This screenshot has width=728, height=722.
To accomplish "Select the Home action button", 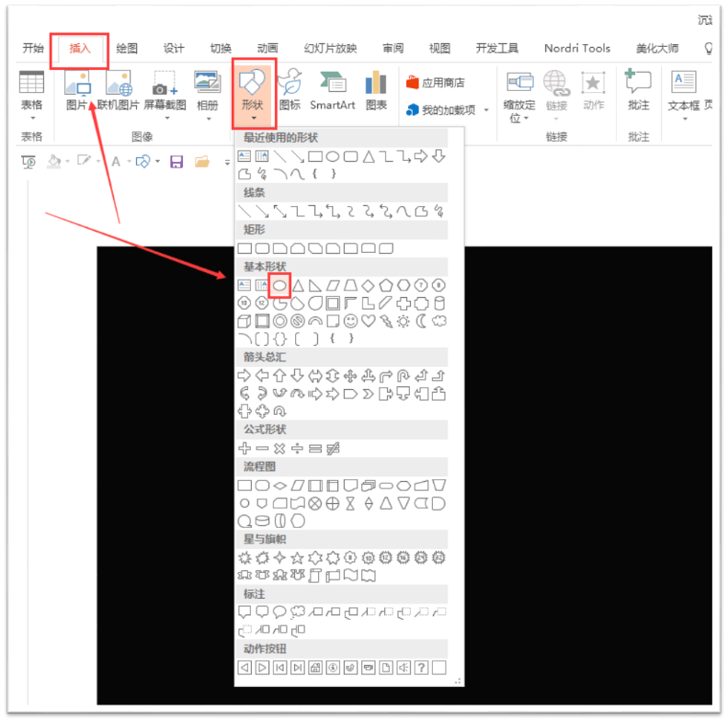I will 315,668.
